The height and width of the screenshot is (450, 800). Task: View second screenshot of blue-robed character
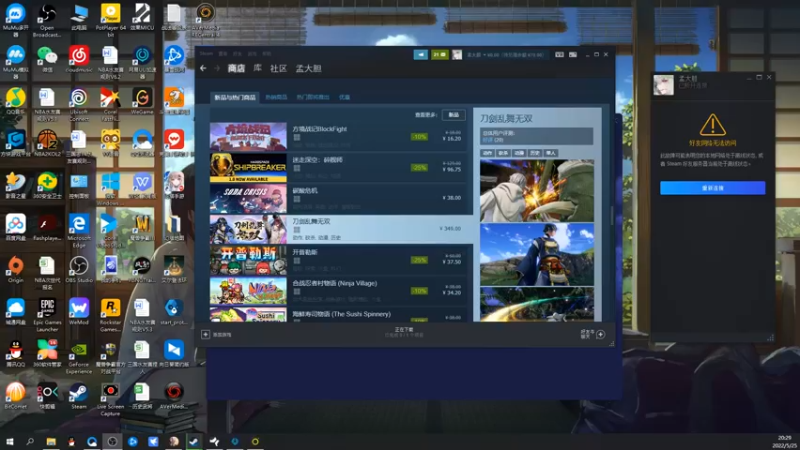pyautogui.click(x=537, y=254)
